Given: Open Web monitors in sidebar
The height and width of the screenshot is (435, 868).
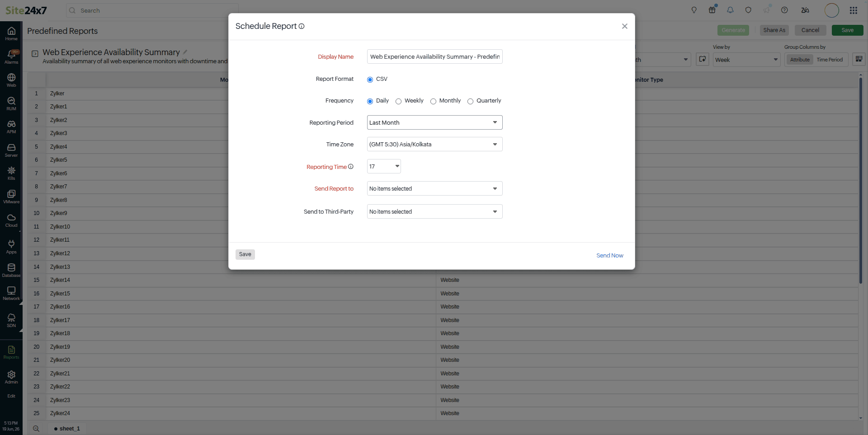Looking at the screenshot, I should (x=11, y=80).
